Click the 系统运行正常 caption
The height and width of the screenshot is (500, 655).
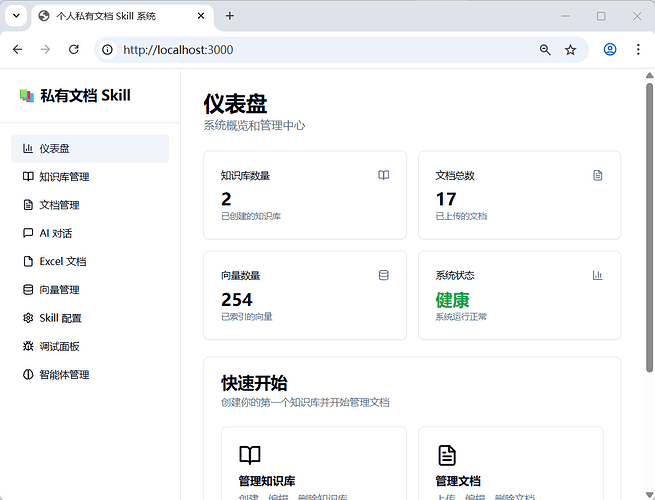pos(461,317)
